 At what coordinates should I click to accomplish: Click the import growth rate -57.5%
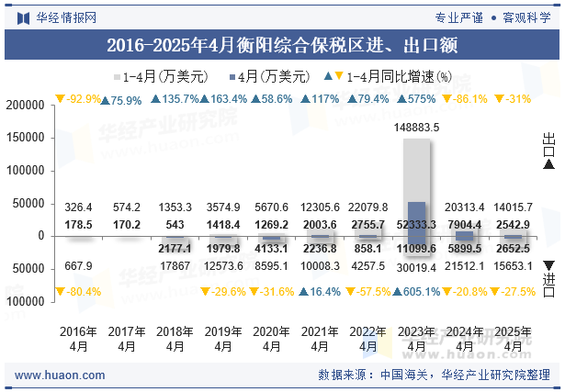pyautogui.click(x=373, y=292)
